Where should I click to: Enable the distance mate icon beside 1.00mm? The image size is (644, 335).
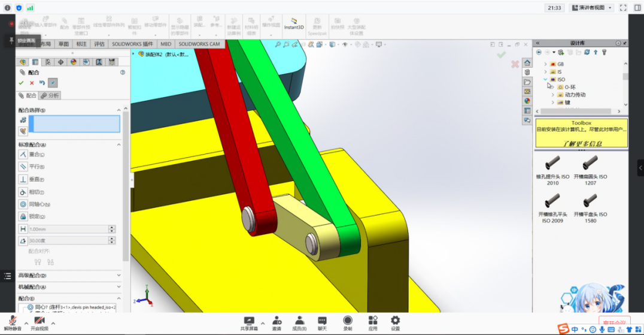tap(23, 229)
